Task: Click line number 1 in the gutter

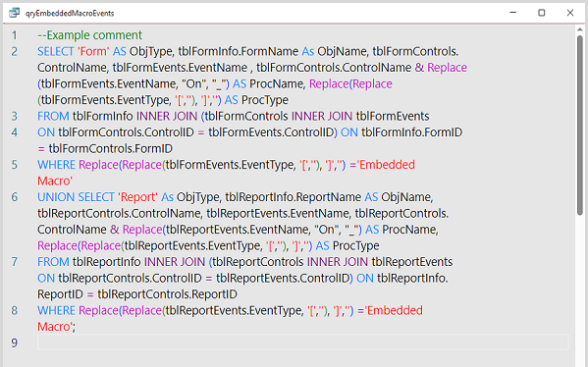Action: (15, 35)
